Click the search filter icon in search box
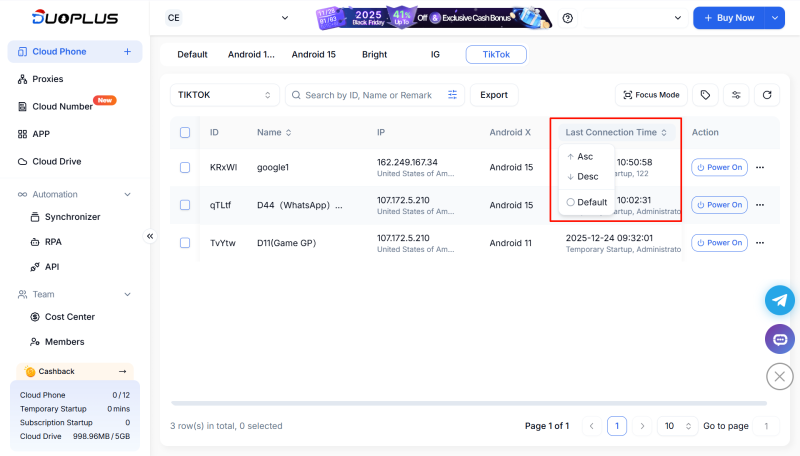This screenshot has height=456, width=800. pos(453,95)
